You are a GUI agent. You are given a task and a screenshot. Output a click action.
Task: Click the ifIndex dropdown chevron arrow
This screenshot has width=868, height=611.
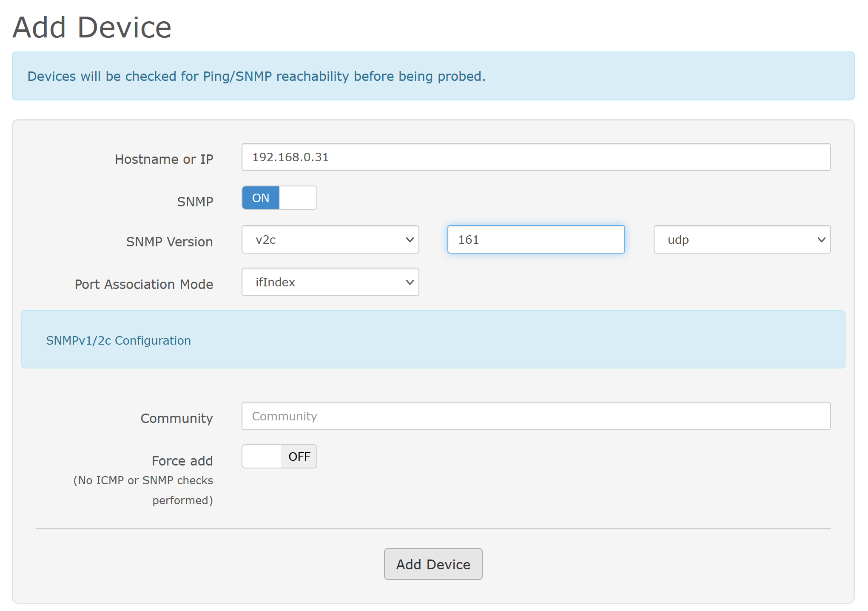[410, 282]
